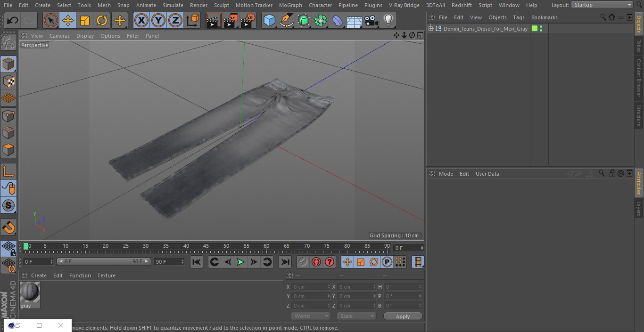Go to the start of animation
The image size is (644, 332).
point(197,262)
